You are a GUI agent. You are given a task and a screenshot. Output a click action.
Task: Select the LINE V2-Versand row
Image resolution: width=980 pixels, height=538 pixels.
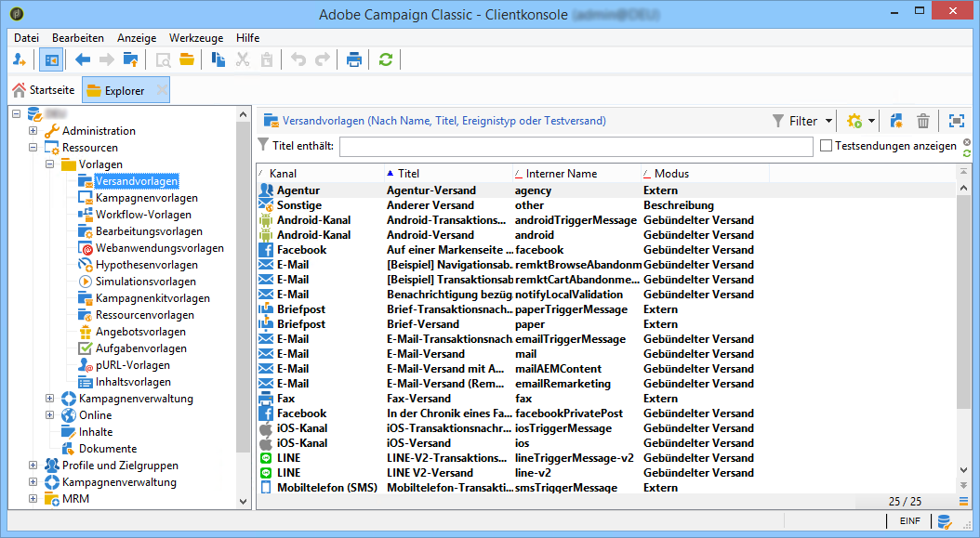tap(606, 473)
